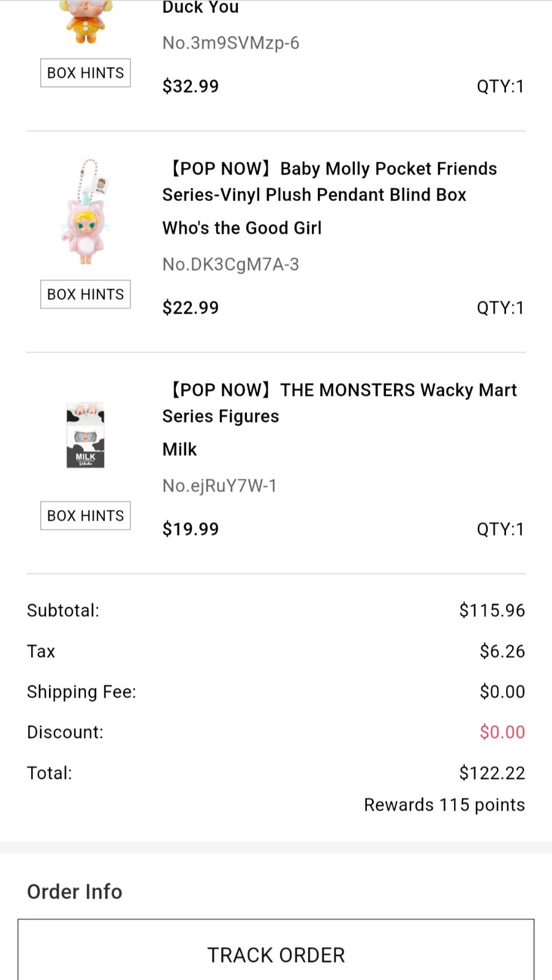Tap item number No.3m9SVMzp-6

pyautogui.click(x=230, y=43)
